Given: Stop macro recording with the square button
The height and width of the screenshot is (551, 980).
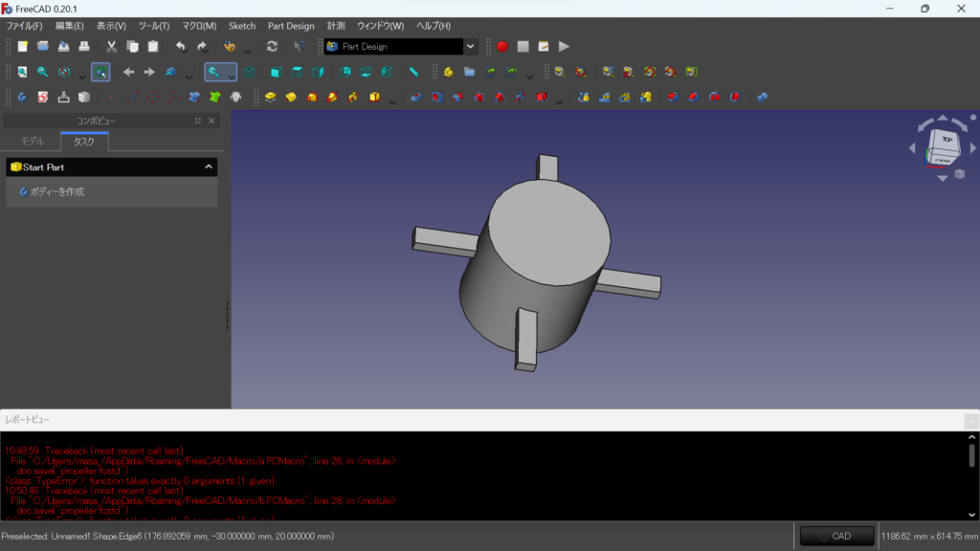Looking at the screenshot, I should 523,46.
